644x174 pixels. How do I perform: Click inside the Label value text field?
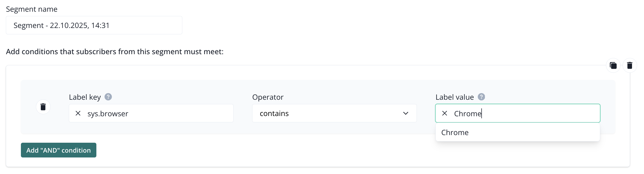[x=535, y=113]
